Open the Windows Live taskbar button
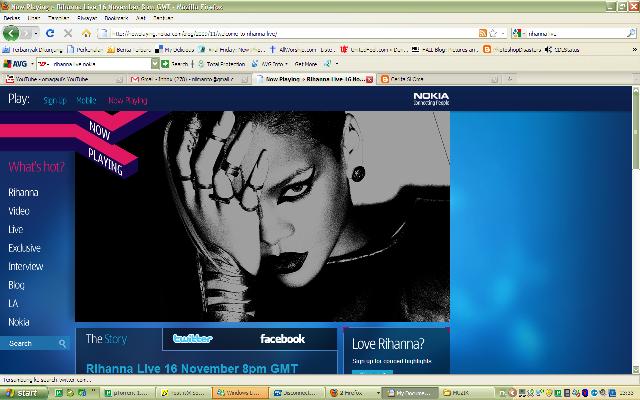The image size is (640, 400). tap(241, 393)
